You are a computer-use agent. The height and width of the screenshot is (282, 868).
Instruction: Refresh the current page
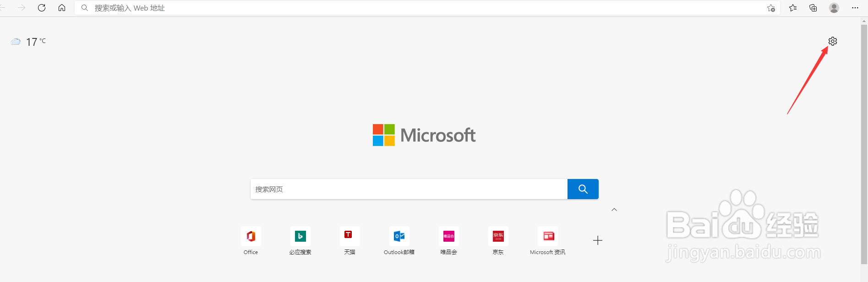(x=42, y=8)
